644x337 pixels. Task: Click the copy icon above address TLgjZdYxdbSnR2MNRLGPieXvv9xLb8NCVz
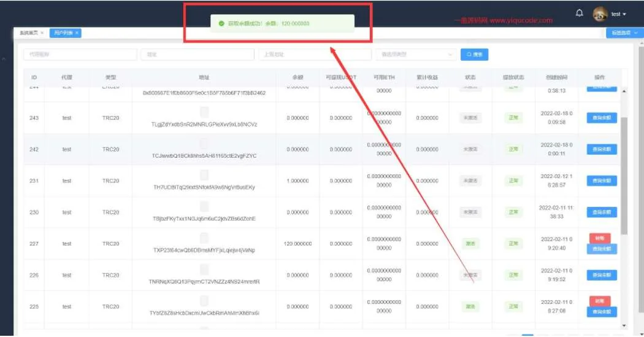tap(204, 112)
